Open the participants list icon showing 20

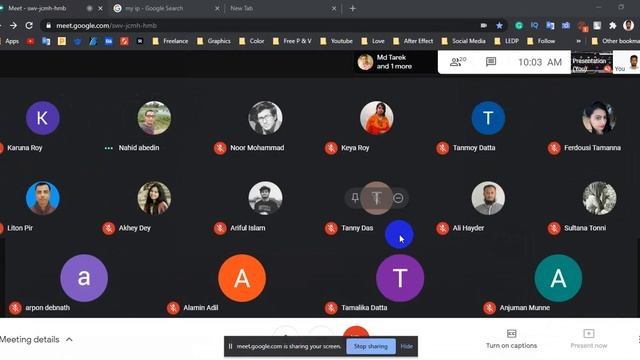pos(458,62)
